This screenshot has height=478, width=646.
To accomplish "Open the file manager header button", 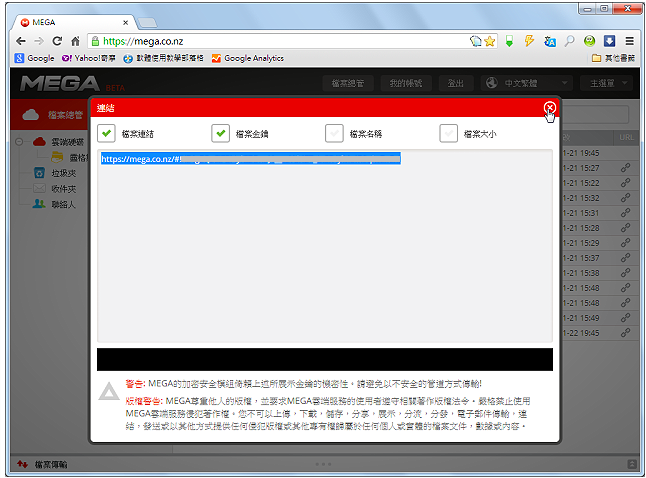I will [x=348, y=83].
